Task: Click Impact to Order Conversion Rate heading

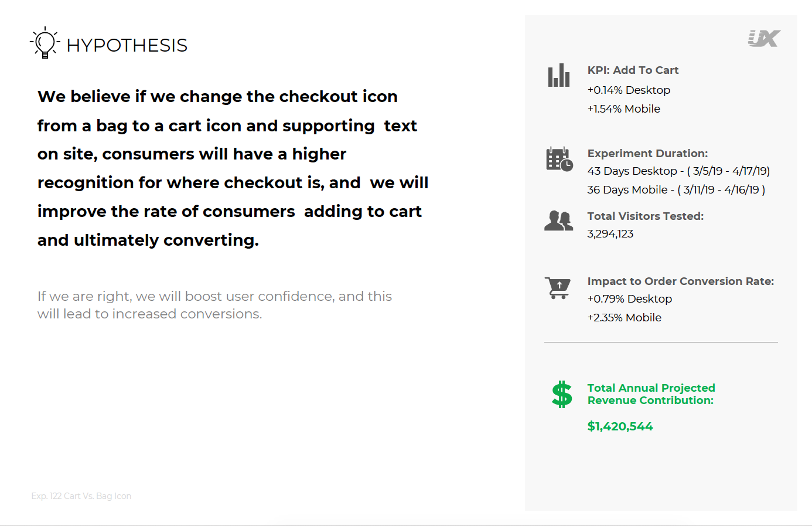Action: (681, 281)
